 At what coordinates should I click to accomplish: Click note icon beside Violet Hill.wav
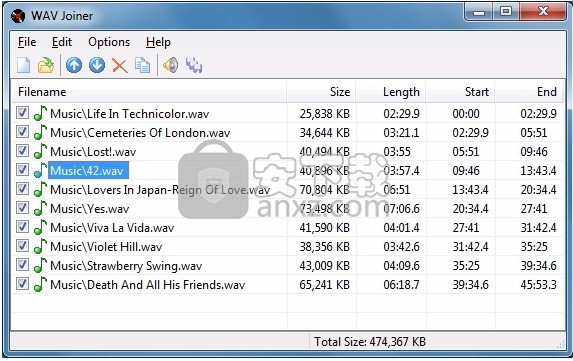click(x=40, y=246)
